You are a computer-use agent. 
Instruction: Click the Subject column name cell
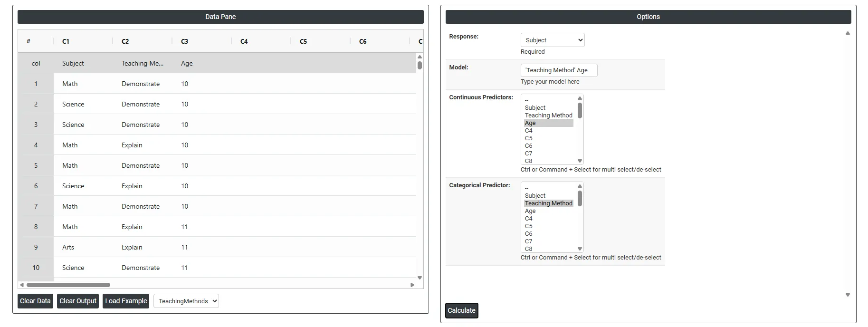click(83, 63)
